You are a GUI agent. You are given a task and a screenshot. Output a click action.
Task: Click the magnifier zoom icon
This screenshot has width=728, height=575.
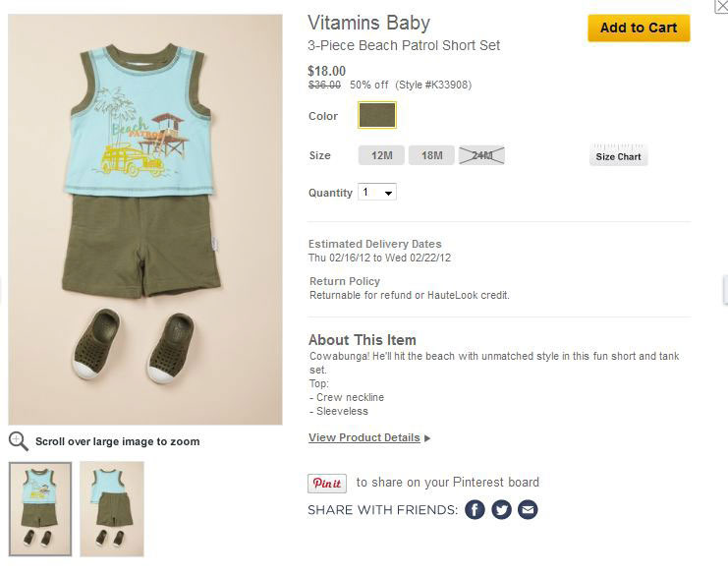18,441
